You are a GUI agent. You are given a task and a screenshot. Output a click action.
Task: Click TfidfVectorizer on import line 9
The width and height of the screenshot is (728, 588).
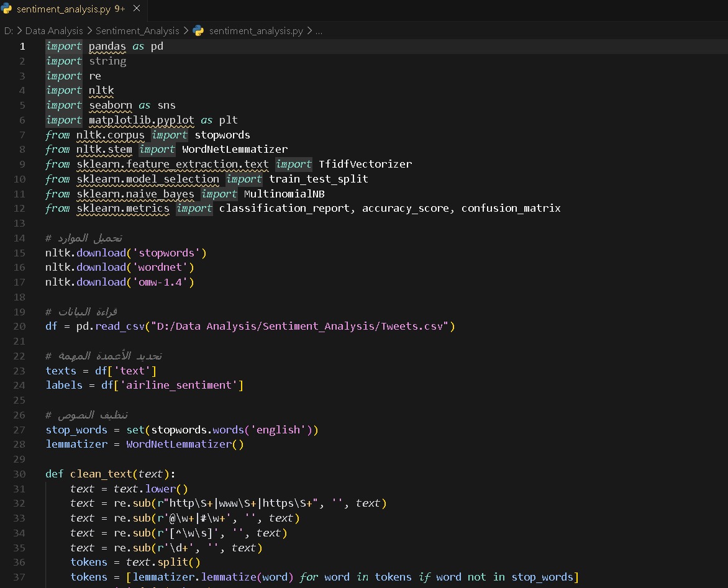click(x=365, y=164)
